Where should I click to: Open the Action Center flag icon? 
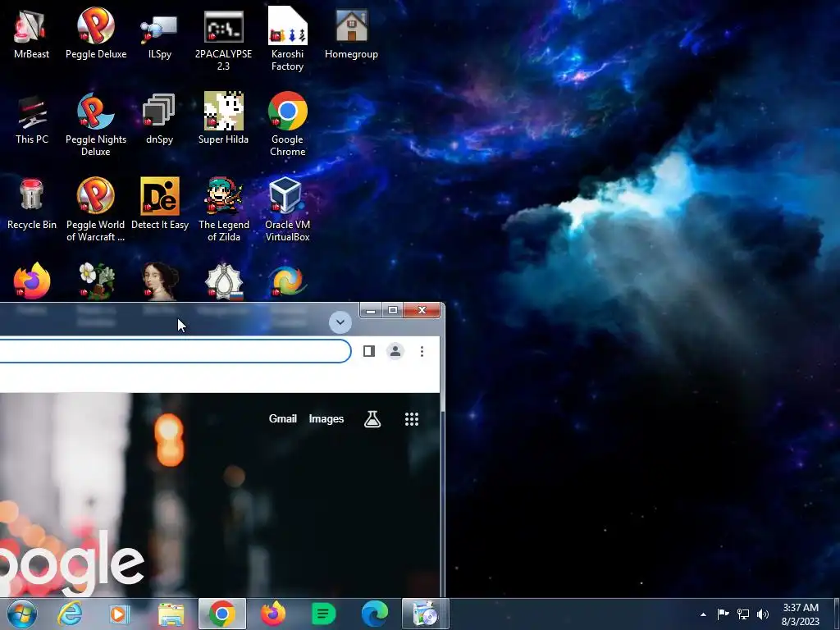[x=724, y=614]
